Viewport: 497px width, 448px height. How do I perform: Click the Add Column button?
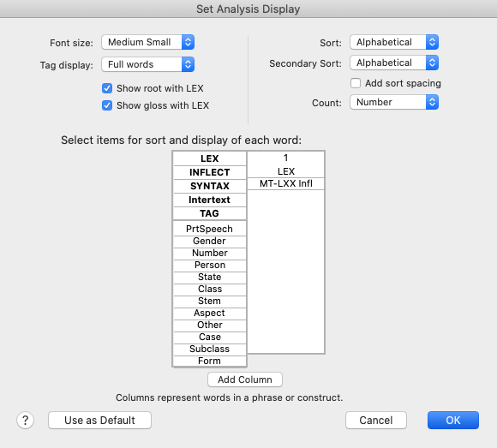(x=245, y=379)
